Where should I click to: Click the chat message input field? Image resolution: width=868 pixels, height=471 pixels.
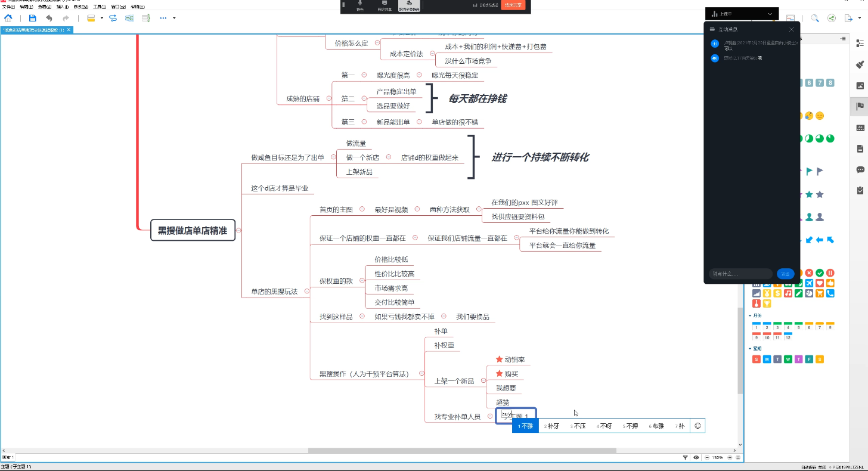pyautogui.click(x=740, y=274)
